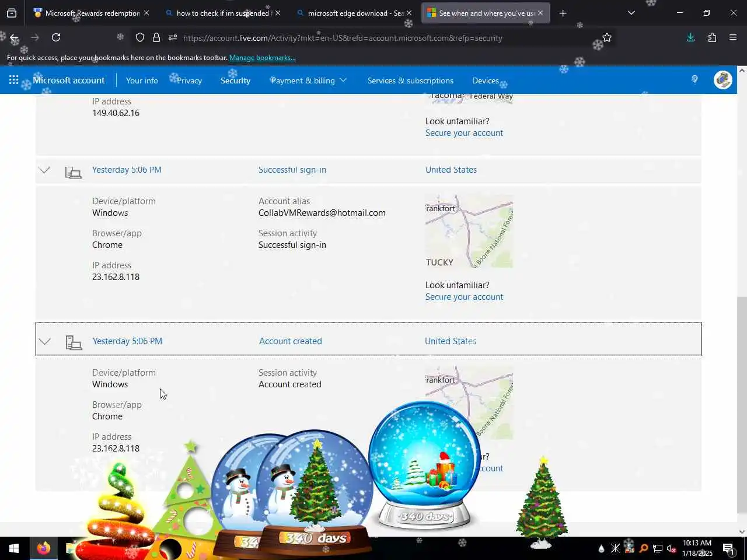The image size is (747, 560).
Task: Click United States in Successful sign-in row
Action: pos(451,170)
